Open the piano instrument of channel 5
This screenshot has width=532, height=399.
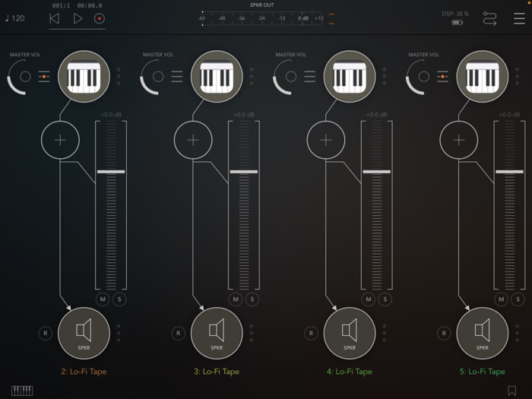(x=483, y=77)
